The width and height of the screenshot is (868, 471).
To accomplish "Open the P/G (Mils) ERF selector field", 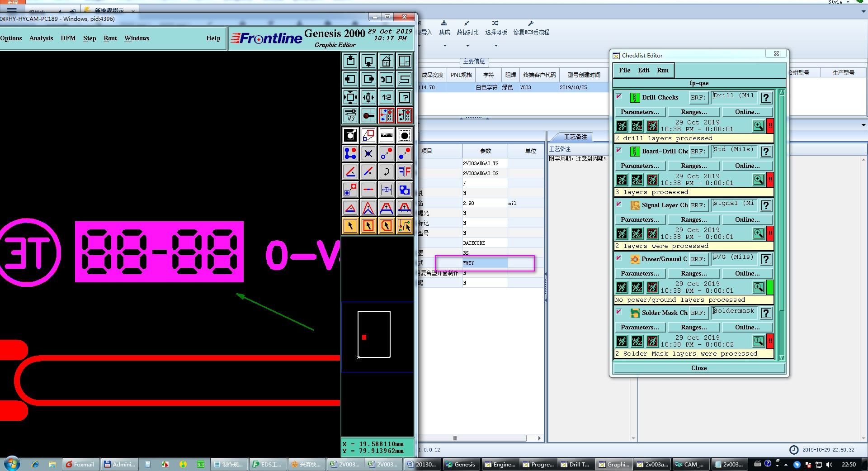I will pyautogui.click(x=734, y=259).
